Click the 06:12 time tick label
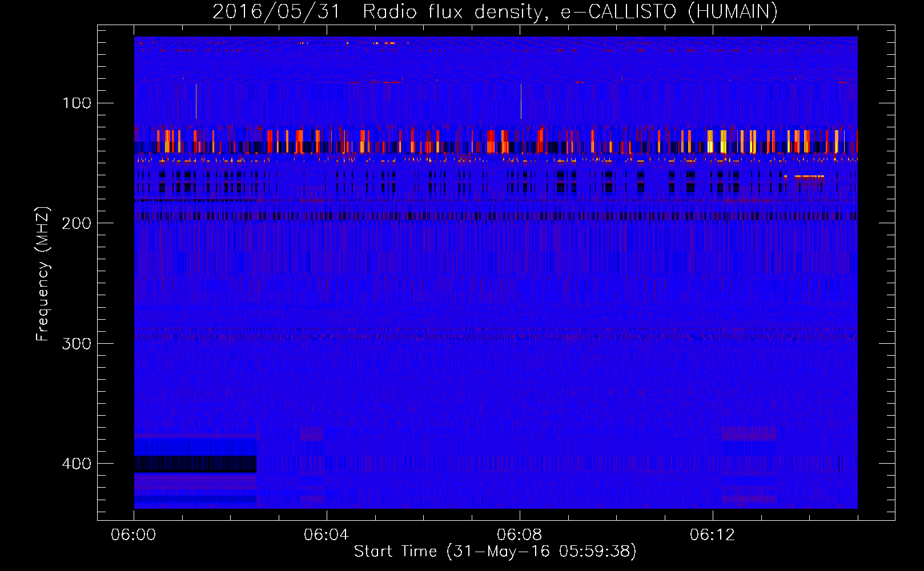924x571 pixels. [712, 534]
